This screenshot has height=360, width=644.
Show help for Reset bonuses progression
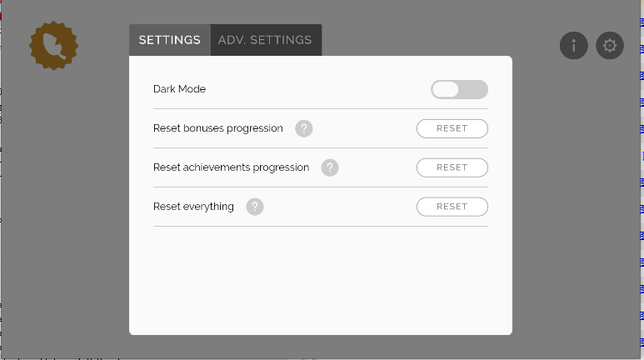coord(304,128)
